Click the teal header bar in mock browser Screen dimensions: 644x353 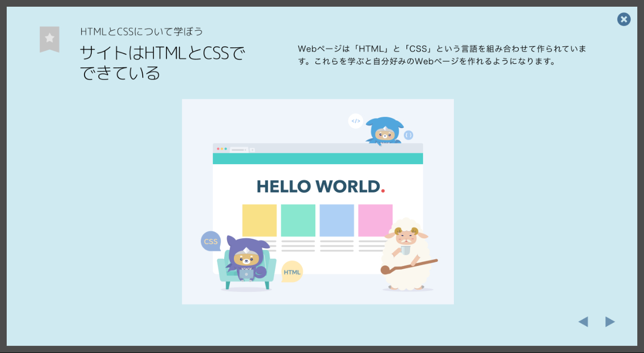click(x=317, y=158)
